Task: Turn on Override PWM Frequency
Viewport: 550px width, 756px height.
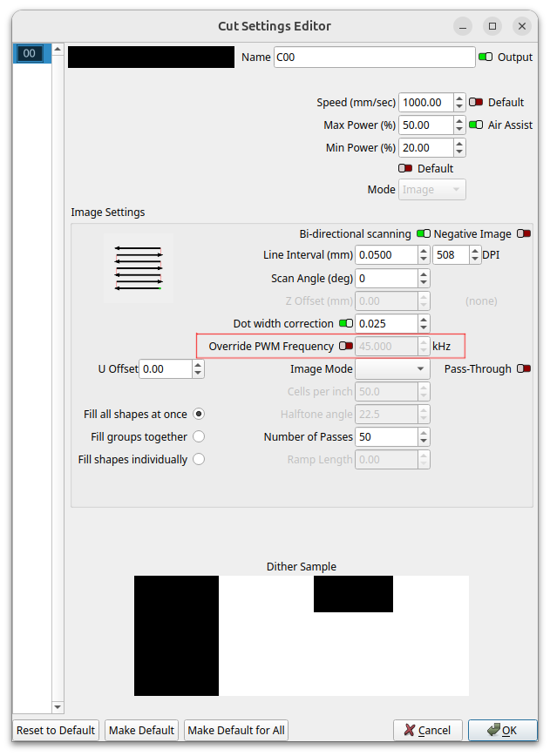Action: point(346,346)
